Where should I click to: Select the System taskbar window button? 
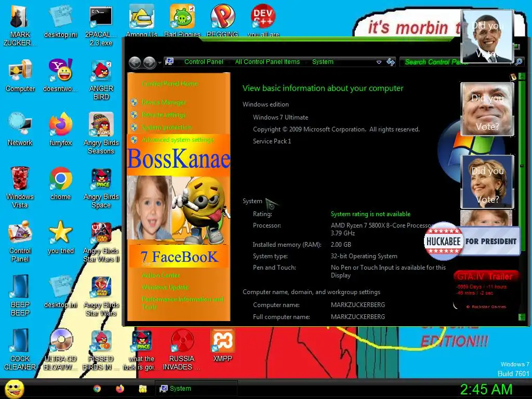(196, 389)
